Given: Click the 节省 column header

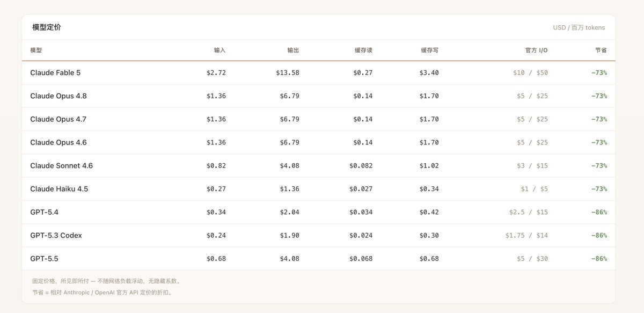Looking at the screenshot, I should [601, 50].
